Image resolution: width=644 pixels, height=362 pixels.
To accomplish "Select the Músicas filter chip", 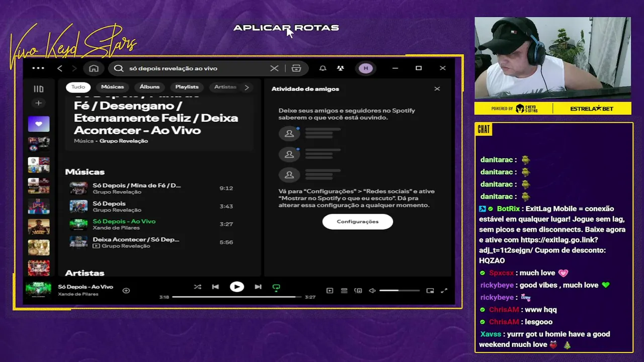I will click(x=112, y=87).
